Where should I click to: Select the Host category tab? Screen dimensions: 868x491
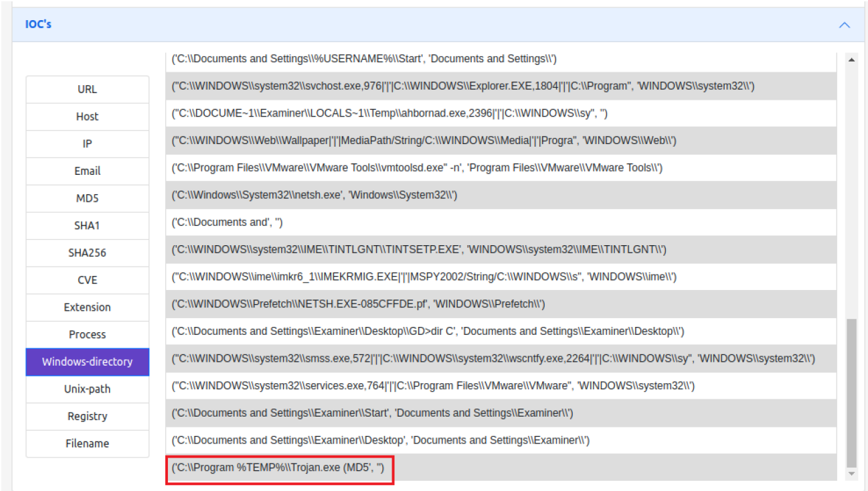(x=87, y=117)
